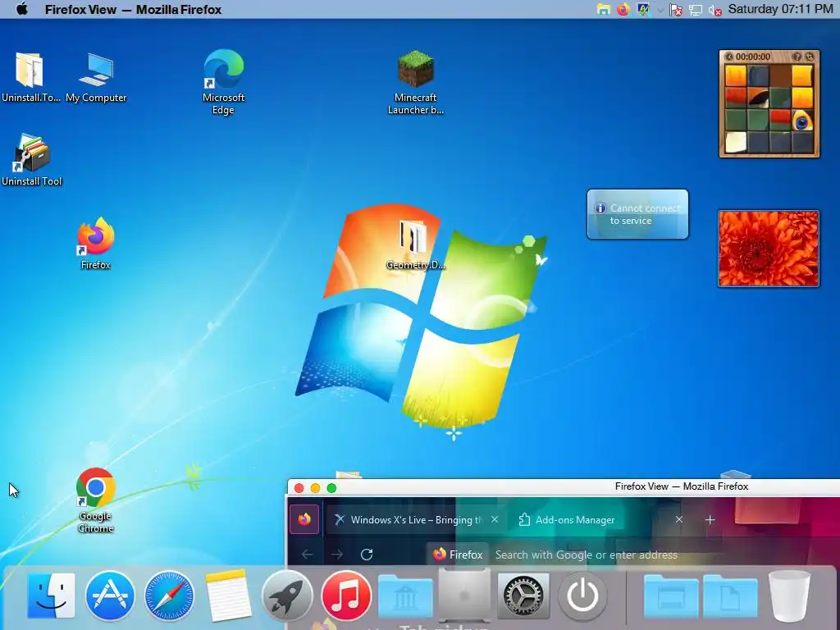Click the monitor with checkmark tray icon

pyautogui.click(x=643, y=10)
